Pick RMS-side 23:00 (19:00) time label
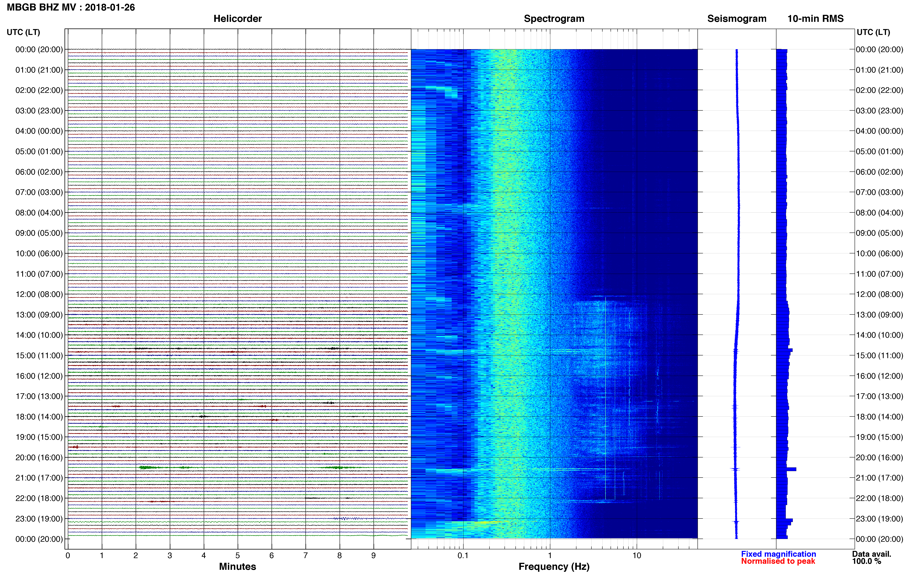 879,519
